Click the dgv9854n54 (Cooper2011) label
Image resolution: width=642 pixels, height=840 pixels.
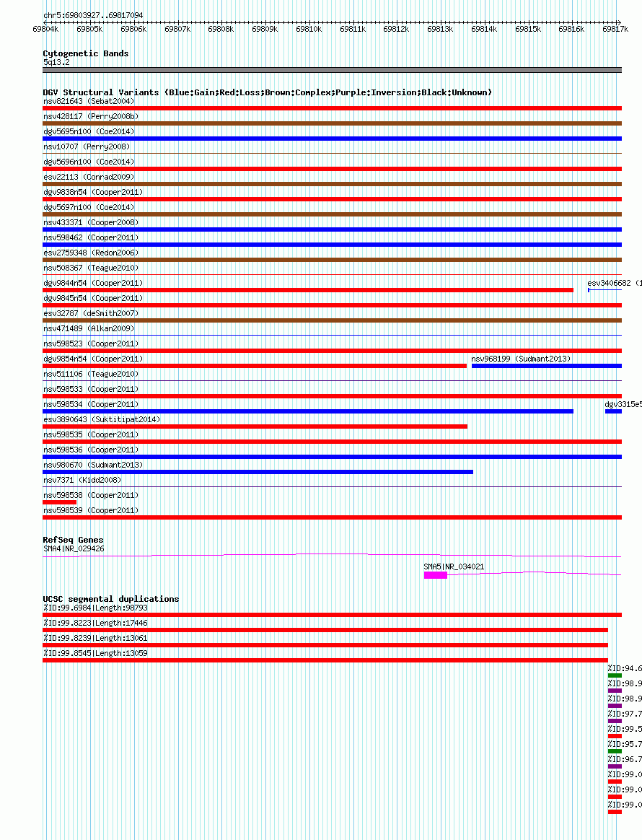tap(93, 359)
